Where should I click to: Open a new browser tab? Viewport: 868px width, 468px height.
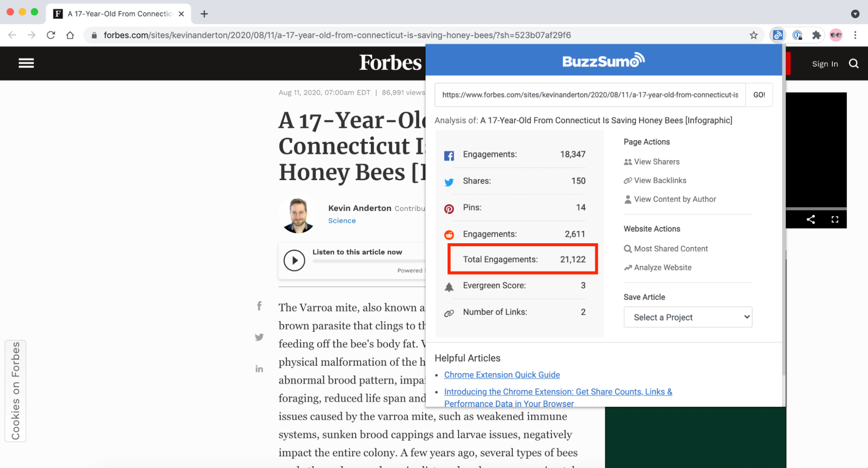[x=204, y=14]
